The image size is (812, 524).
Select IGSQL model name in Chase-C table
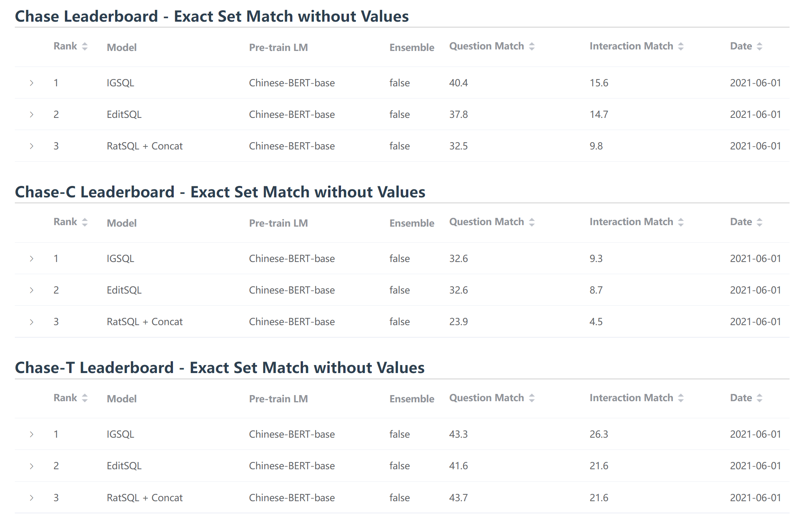pos(120,259)
